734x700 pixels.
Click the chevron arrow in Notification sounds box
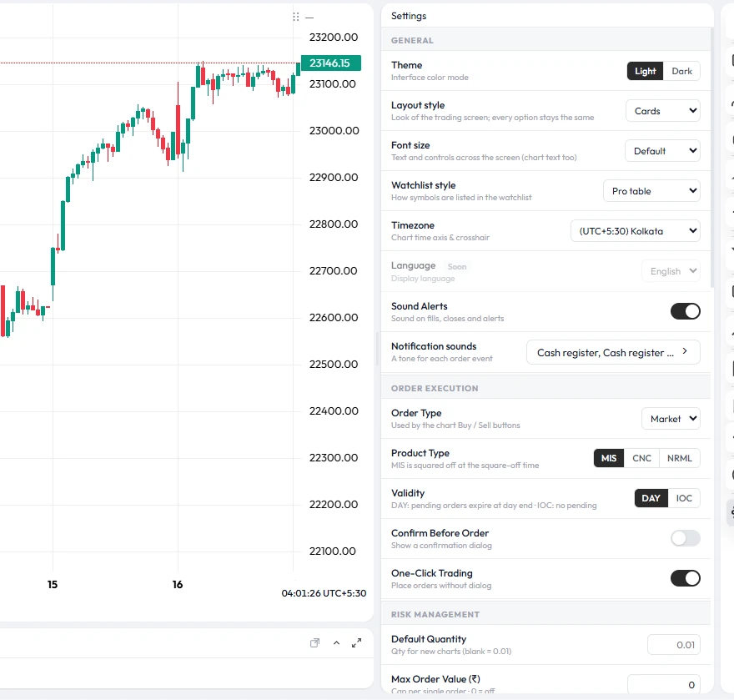tap(685, 351)
